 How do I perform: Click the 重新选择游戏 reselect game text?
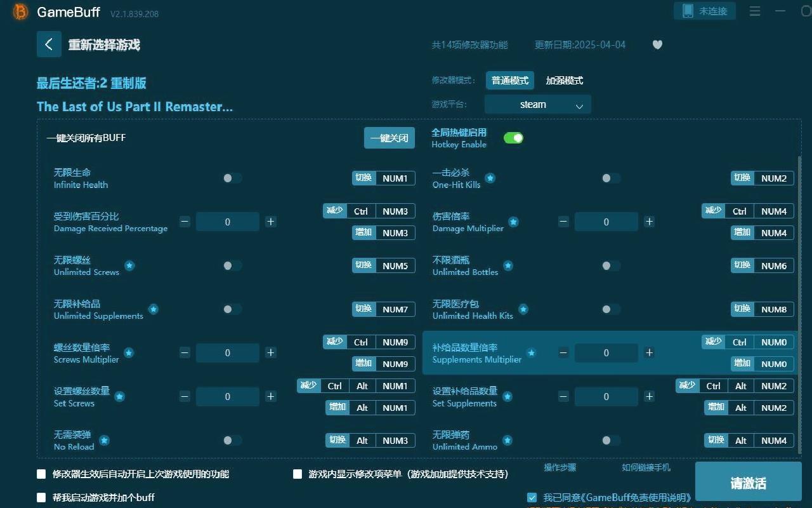point(104,45)
